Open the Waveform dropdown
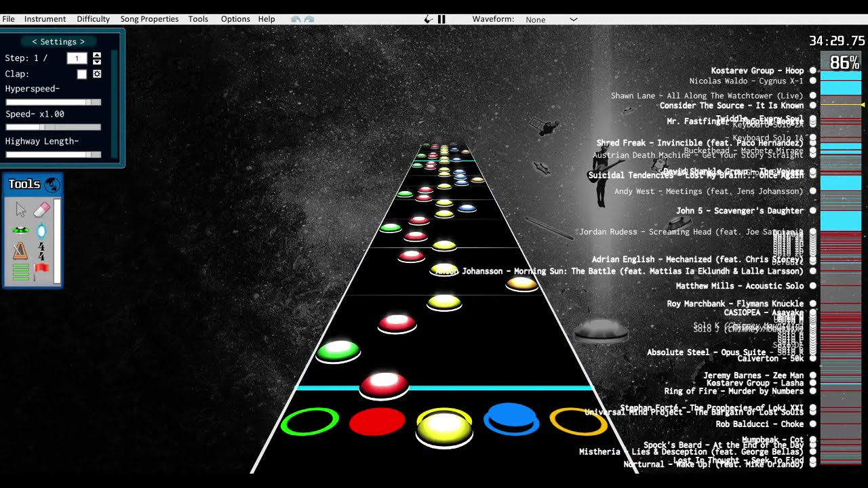Screen dimensions: 868x488 click(x=551, y=19)
